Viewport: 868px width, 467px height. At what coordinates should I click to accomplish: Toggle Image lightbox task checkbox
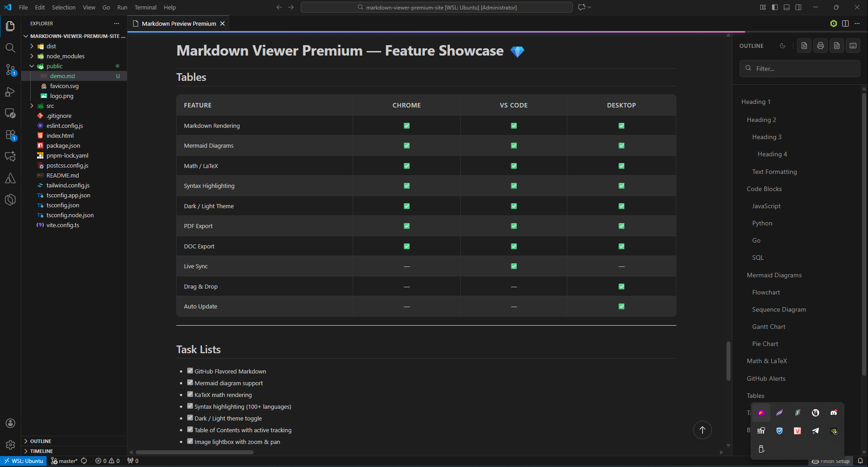(190, 441)
